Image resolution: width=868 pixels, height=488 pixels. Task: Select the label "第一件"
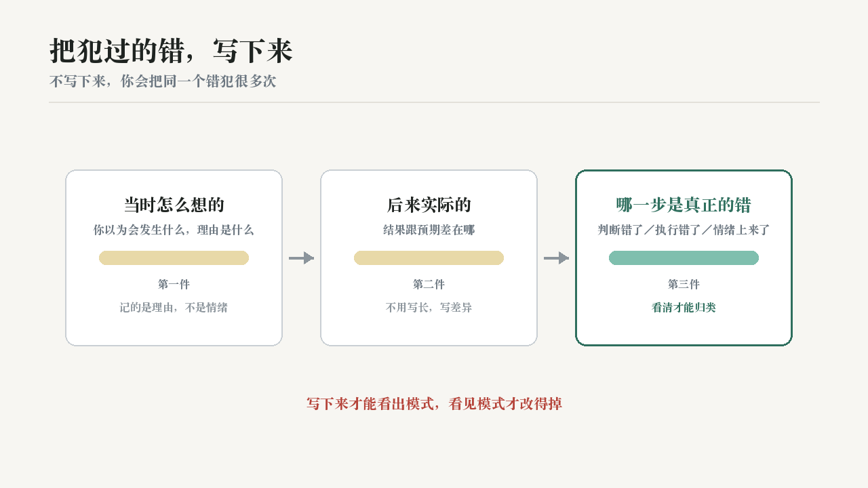coord(174,284)
